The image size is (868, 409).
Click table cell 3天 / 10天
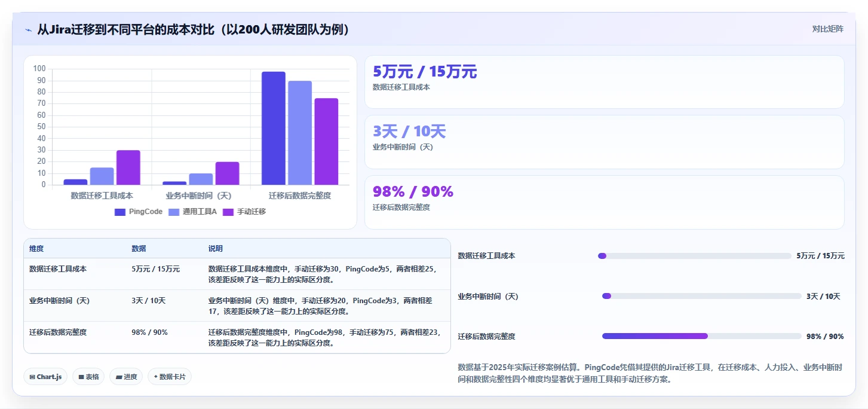(148, 301)
